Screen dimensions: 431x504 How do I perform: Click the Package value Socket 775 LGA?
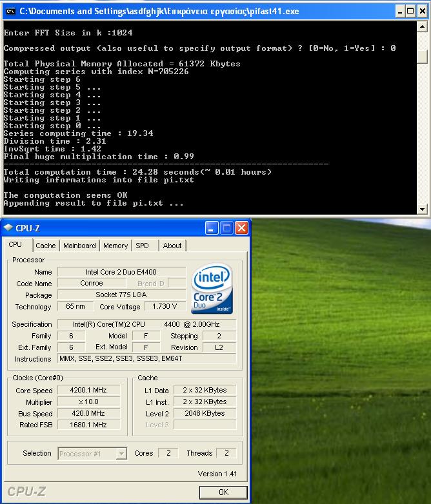[x=121, y=295]
